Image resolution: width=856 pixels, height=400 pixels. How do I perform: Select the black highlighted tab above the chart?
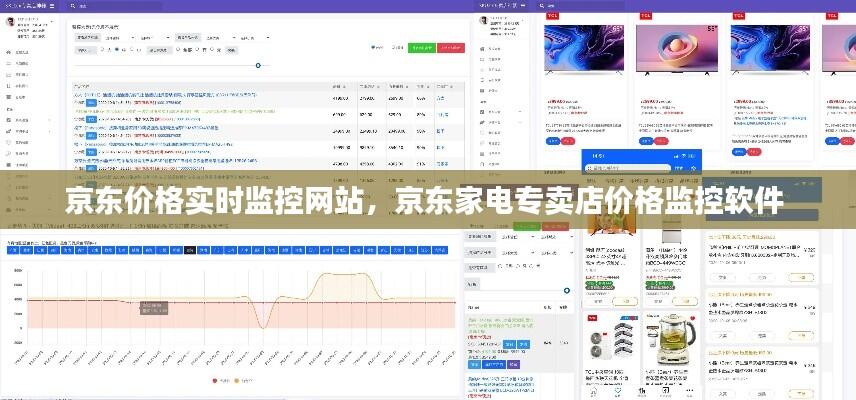click(190, 250)
